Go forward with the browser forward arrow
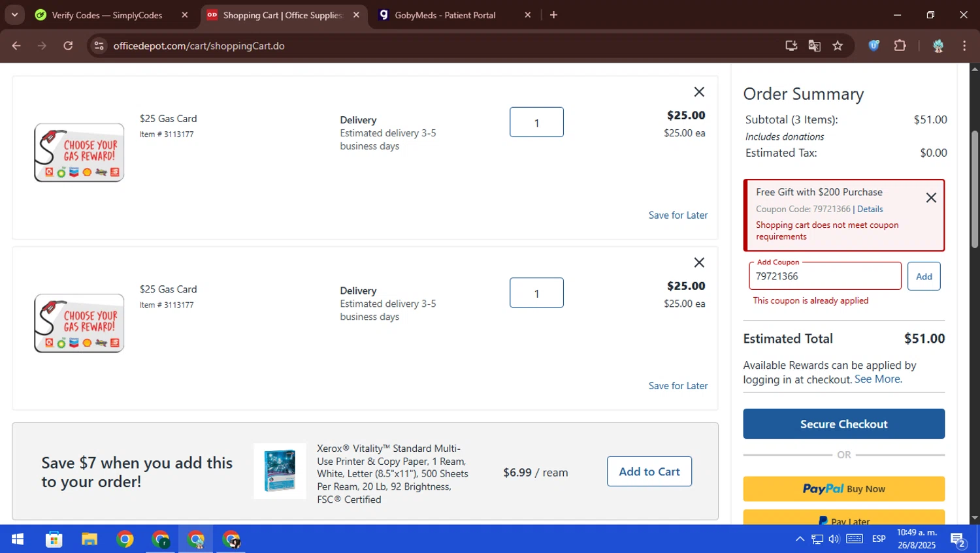 [x=42, y=46]
